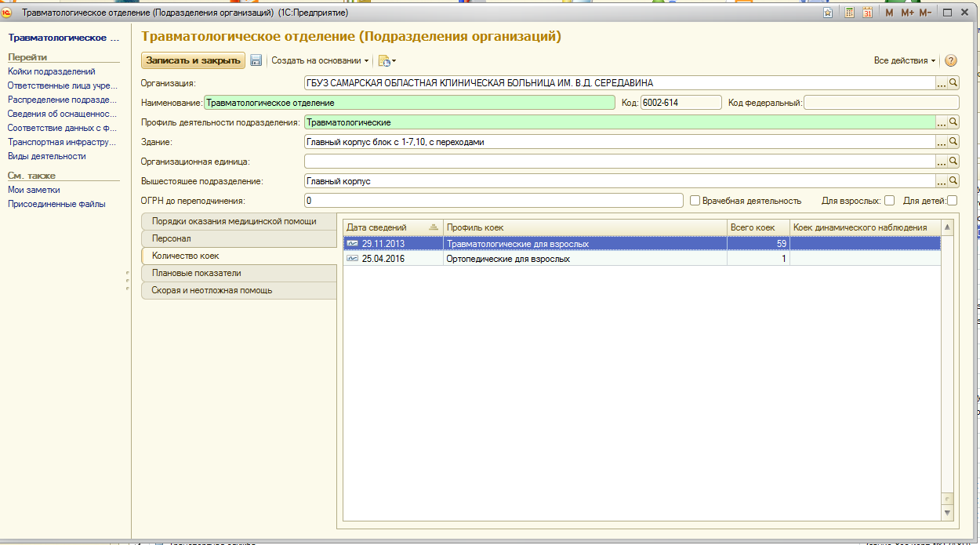Click into the Код федеральный input field

click(x=880, y=102)
